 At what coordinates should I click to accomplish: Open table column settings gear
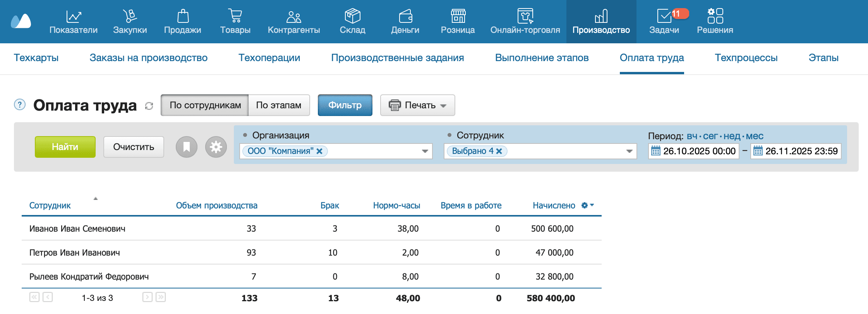587,205
